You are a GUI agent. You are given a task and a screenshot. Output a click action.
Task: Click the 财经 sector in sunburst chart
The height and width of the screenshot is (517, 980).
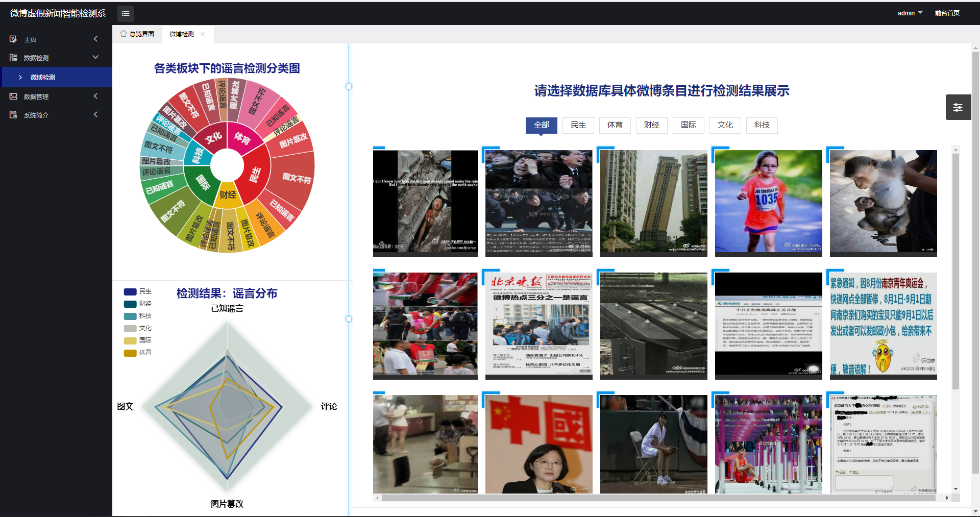tap(228, 195)
